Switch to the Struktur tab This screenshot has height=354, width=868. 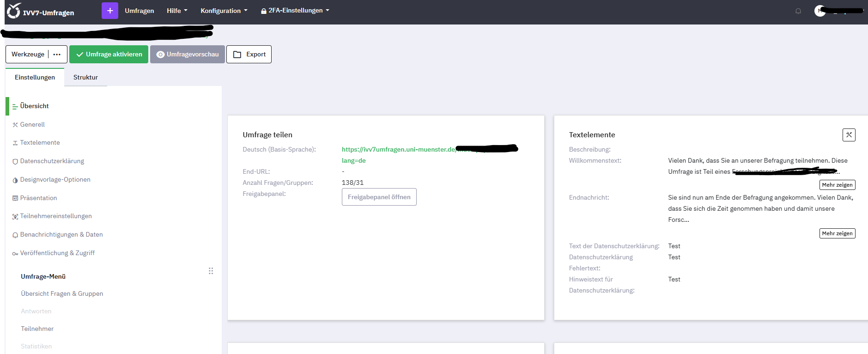coord(85,77)
